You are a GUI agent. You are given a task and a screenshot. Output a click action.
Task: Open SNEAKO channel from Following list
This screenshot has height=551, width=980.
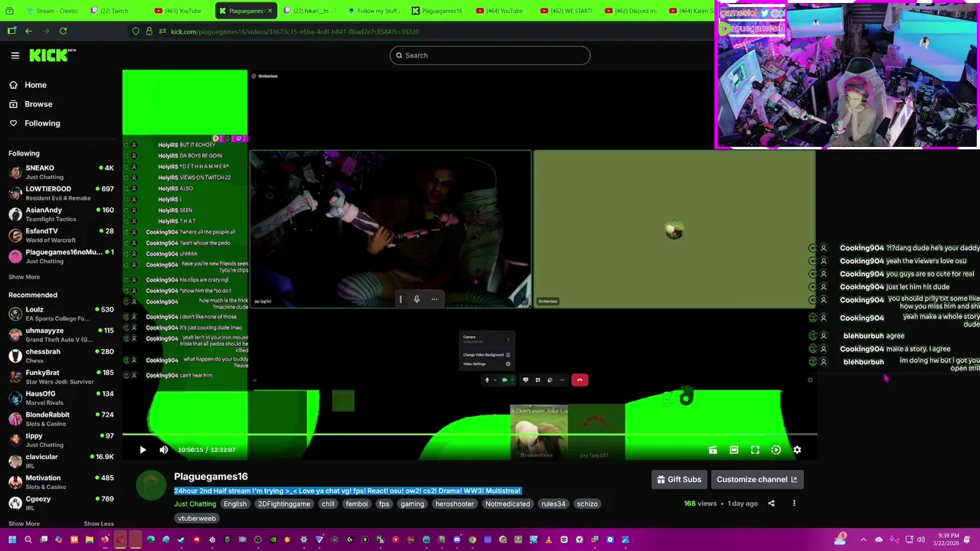tap(61, 172)
